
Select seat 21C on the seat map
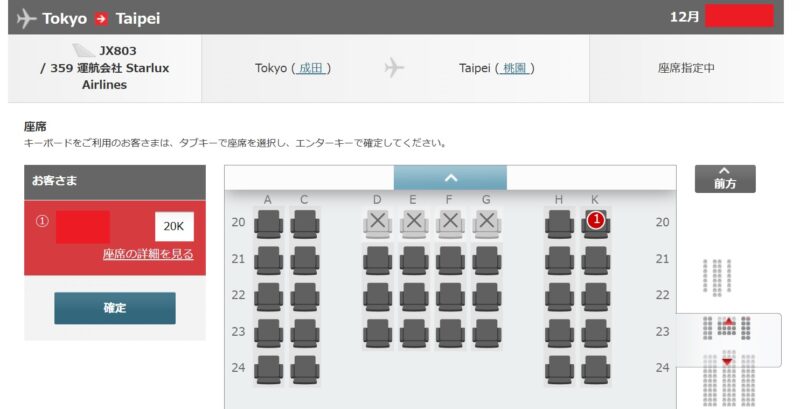tap(305, 261)
